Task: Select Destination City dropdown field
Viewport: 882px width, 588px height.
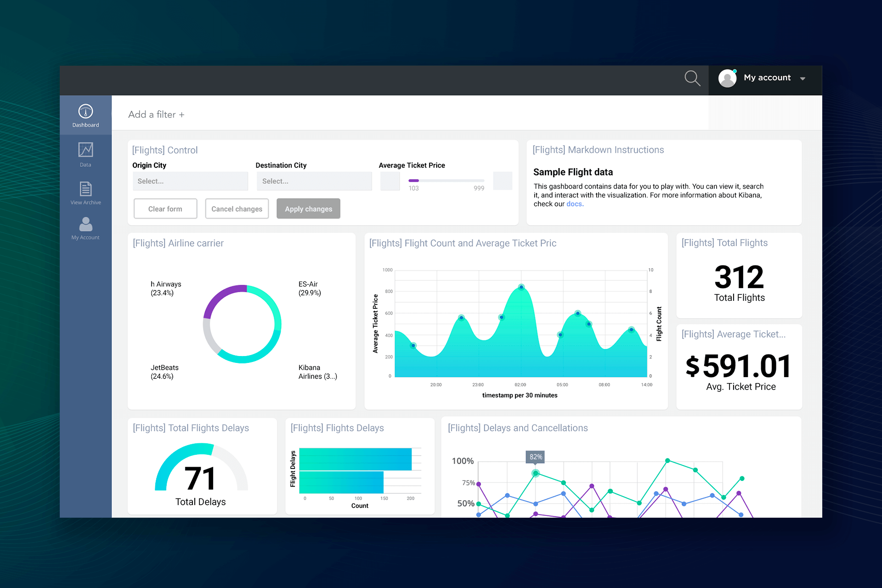Action: (312, 181)
